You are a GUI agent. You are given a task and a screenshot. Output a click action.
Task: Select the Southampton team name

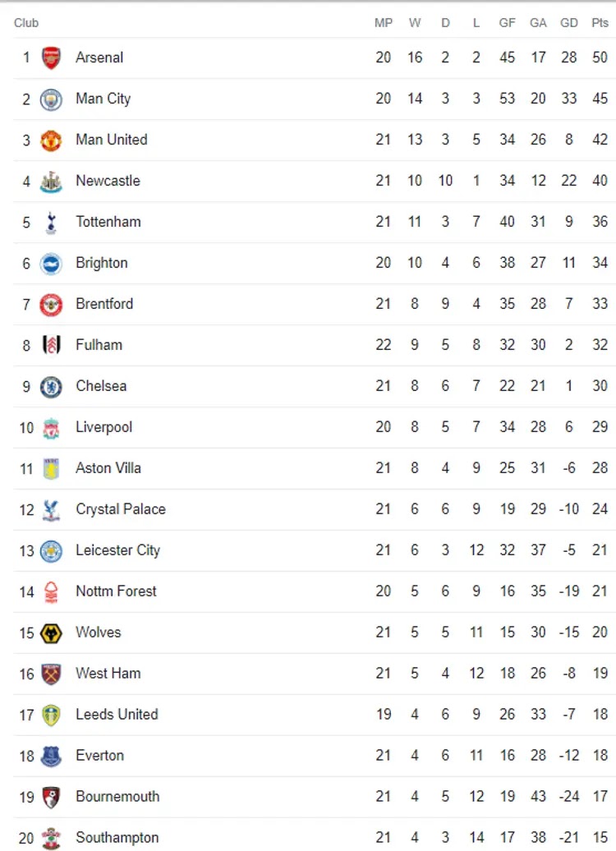(117, 838)
